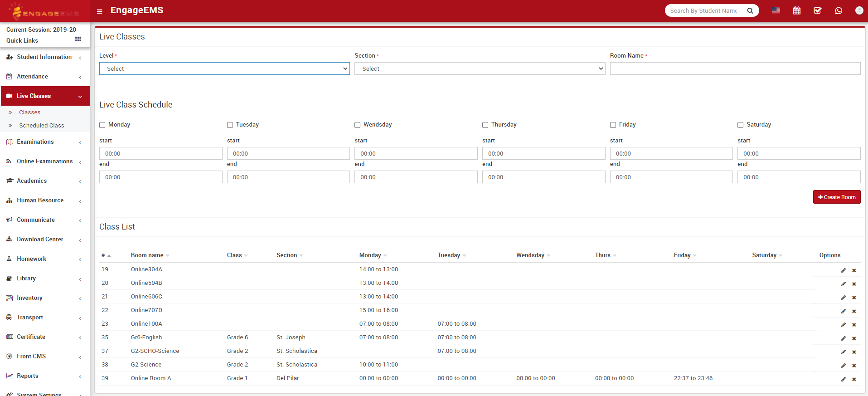Open the Transport sidebar menu
Screen dimensions: 868x396
point(45,318)
